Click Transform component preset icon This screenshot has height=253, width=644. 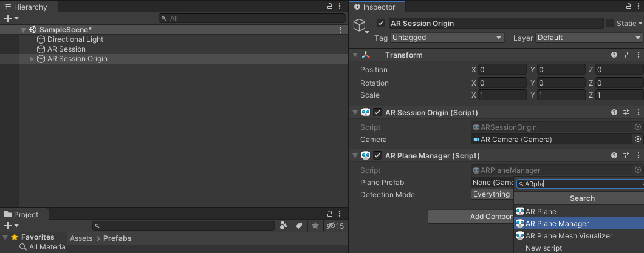[626, 55]
